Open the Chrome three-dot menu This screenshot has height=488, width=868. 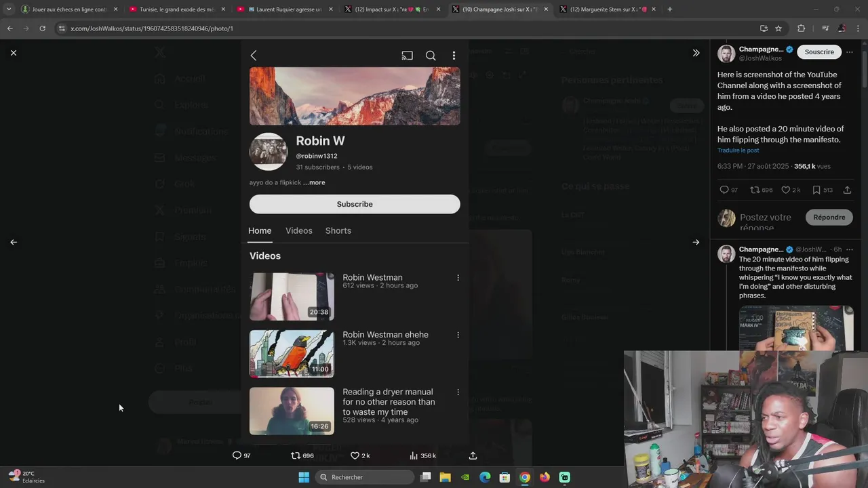click(858, 28)
